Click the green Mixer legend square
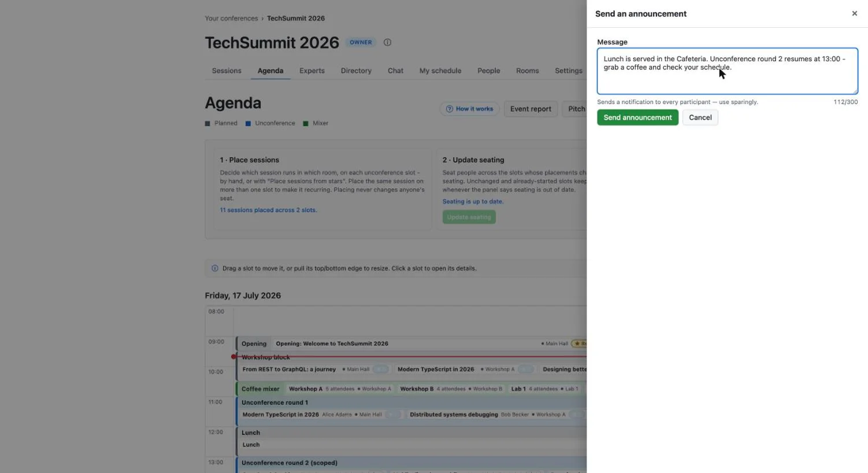 (306, 123)
